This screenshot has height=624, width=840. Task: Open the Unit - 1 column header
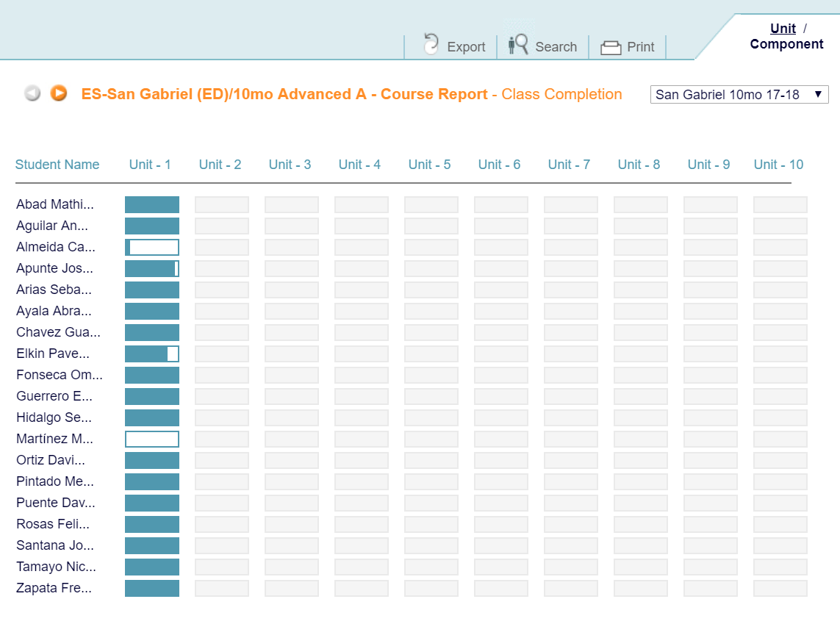[150, 165]
